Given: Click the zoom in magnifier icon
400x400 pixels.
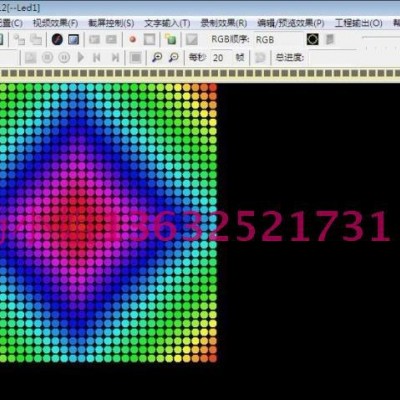Looking at the screenshot, I should [x=157, y=57].
